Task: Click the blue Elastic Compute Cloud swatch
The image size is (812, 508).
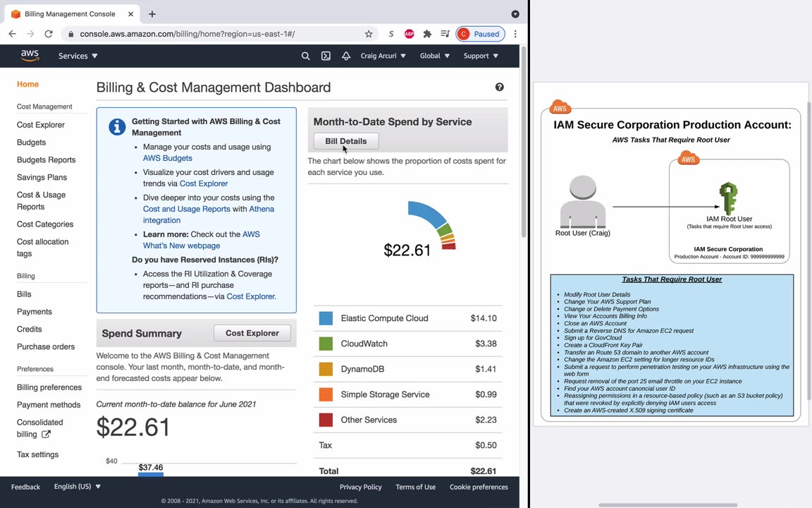Action: click(x=326, y=318)
